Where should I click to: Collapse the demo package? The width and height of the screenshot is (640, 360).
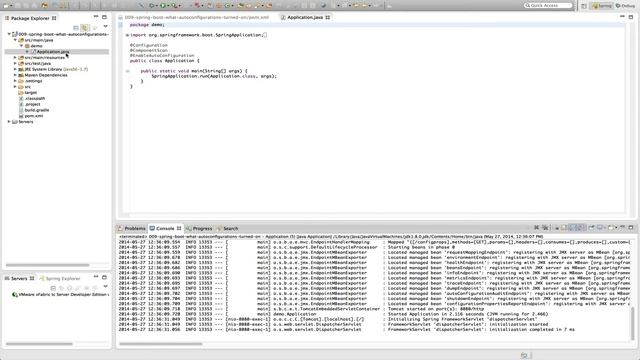(21, 46)
